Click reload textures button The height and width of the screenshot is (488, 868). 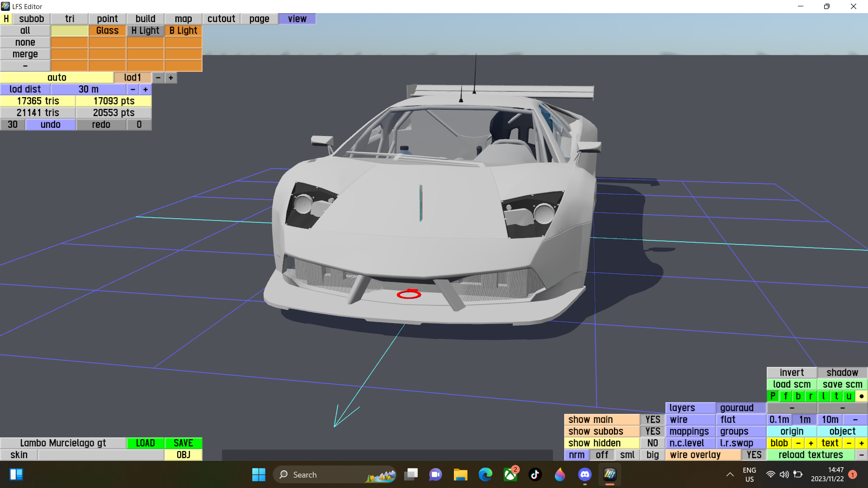click(x=810, y=455)
